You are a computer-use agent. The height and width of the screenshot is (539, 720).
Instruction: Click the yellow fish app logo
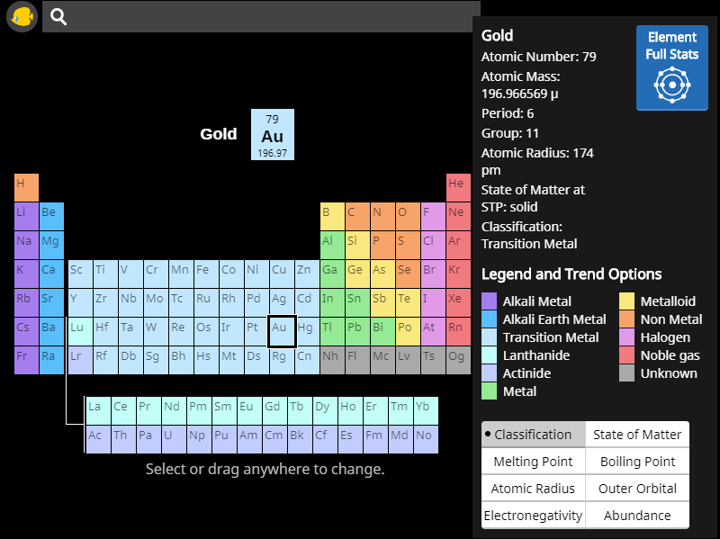[22, 17]
